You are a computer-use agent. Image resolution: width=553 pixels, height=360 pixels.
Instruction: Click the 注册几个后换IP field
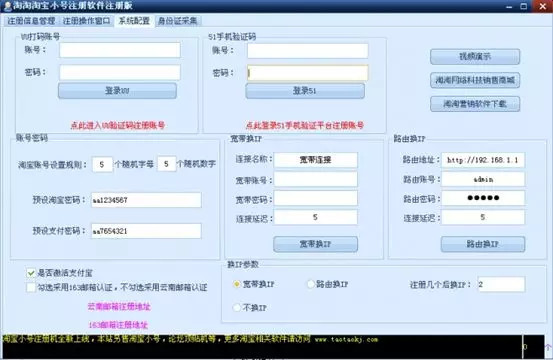pyautogui.click(x=501, y=284)
